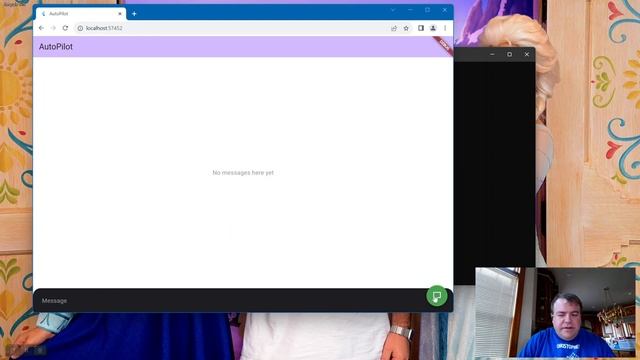Open a new browser tab

[x=134, y=14]
